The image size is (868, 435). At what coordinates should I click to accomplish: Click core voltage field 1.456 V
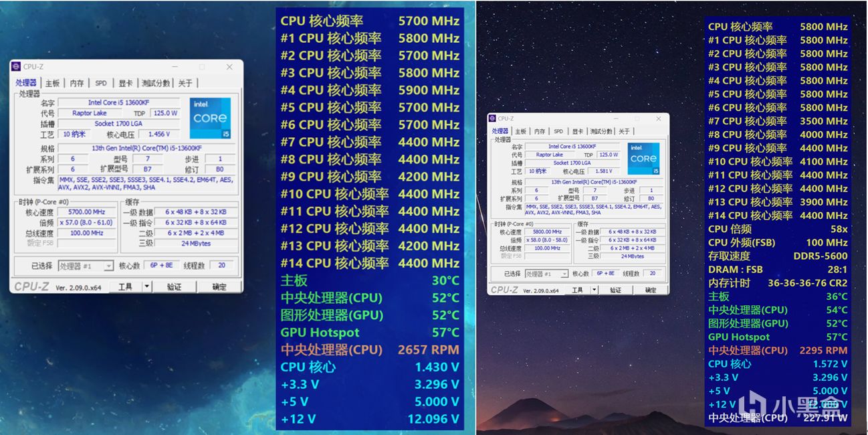tap(159, 135)
